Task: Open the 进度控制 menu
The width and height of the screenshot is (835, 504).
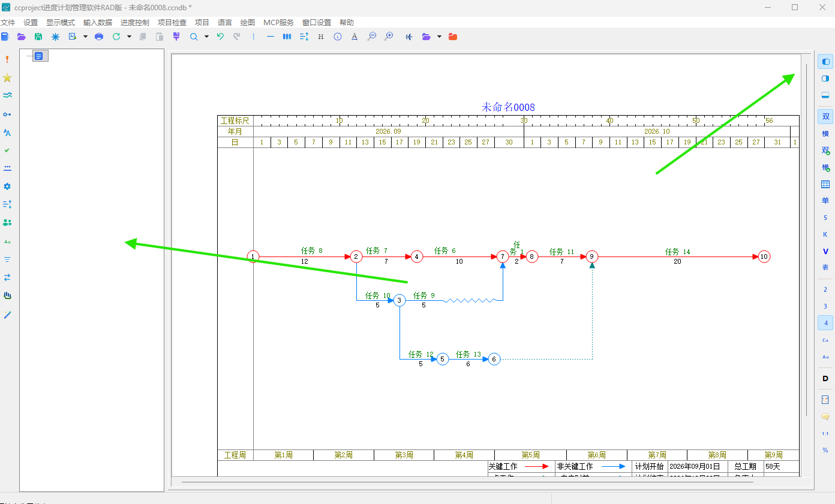Action: 135,23
